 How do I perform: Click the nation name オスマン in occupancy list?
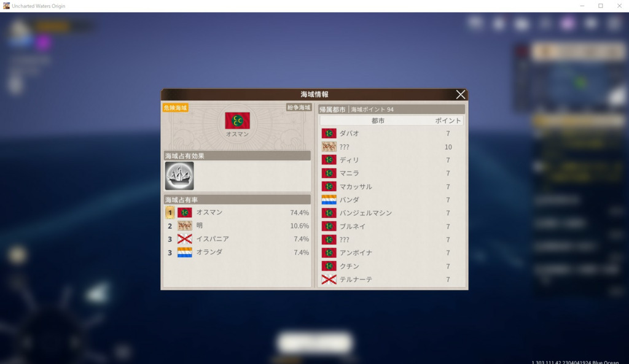(x=209, y=212)
